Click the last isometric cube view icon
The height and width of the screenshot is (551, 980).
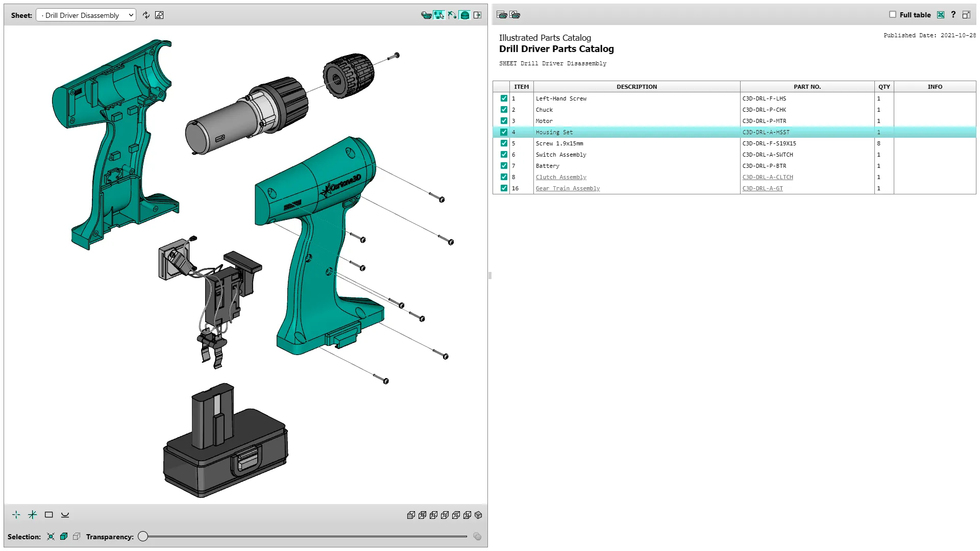pos(478,515)
